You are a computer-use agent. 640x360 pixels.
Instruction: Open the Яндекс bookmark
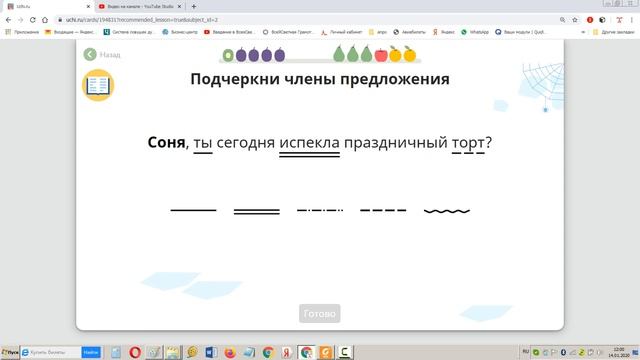[444, 32]
